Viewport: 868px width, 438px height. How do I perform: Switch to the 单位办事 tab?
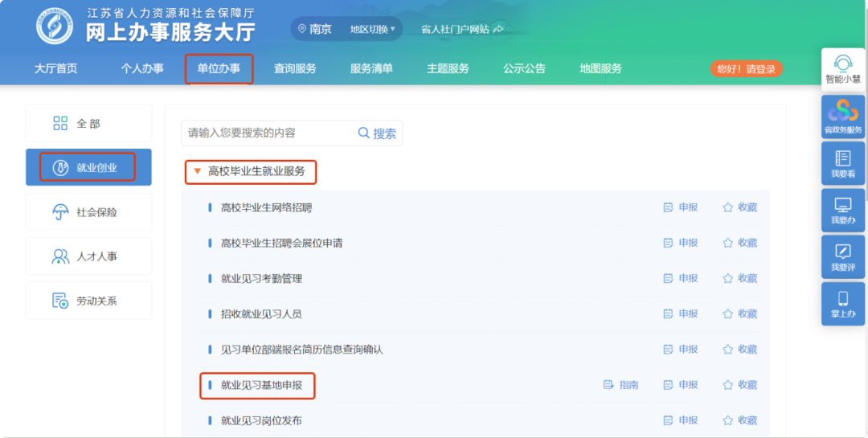pos(219,68)
